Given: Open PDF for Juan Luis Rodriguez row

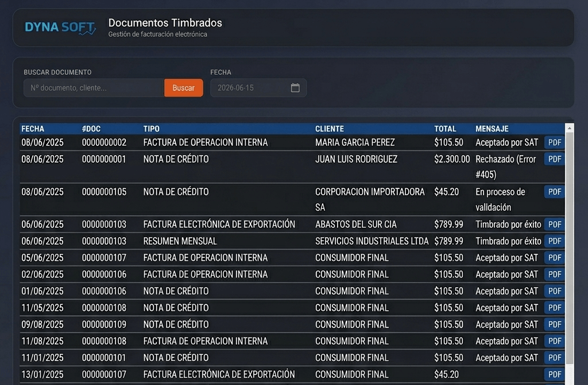Looking at the screenshot, I should (554, 159).
